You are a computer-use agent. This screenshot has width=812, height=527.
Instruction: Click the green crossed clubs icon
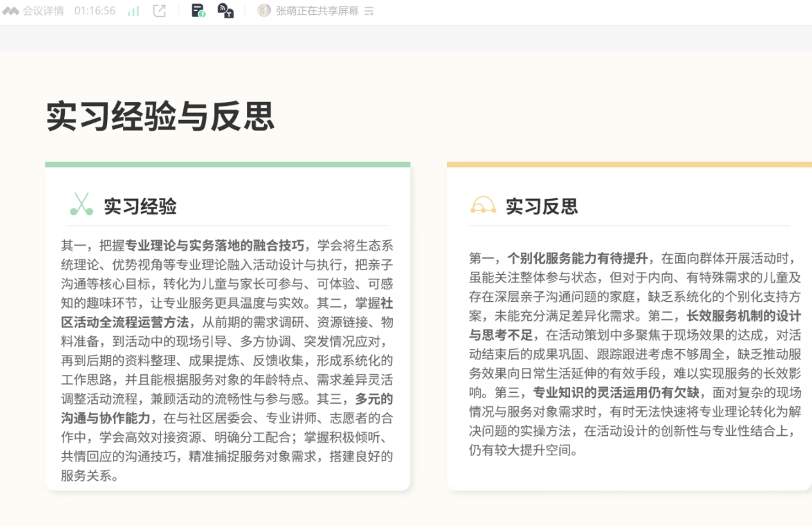(81, 205)
